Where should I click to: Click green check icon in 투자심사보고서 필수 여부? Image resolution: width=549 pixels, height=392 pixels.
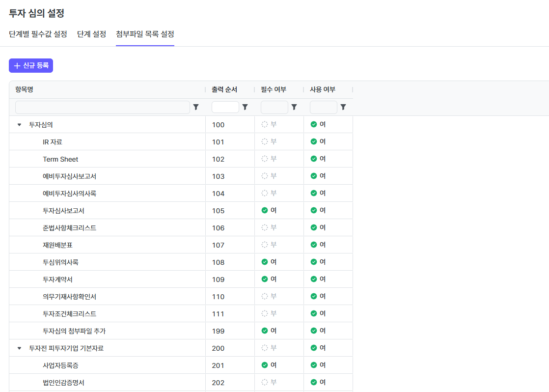265,210
